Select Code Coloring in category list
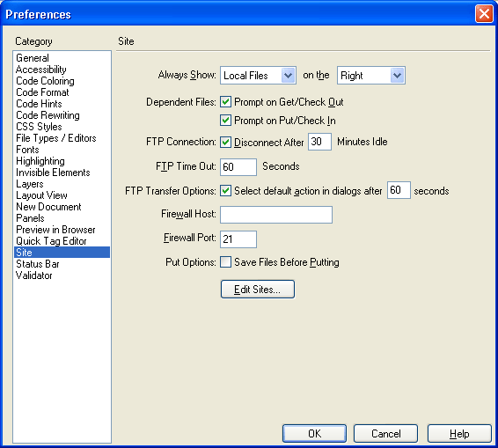The height and width of the screenshot is (448, 498). [45, 81]
